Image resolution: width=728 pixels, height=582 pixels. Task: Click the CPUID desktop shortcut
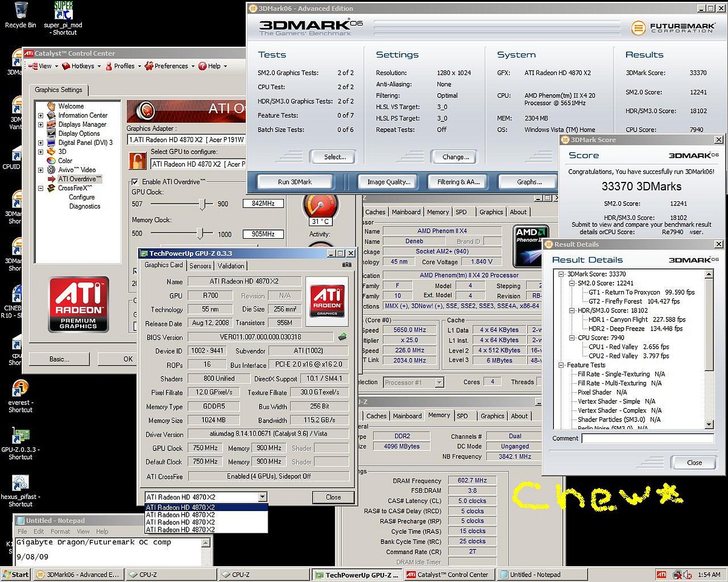[x=12, y=158]
